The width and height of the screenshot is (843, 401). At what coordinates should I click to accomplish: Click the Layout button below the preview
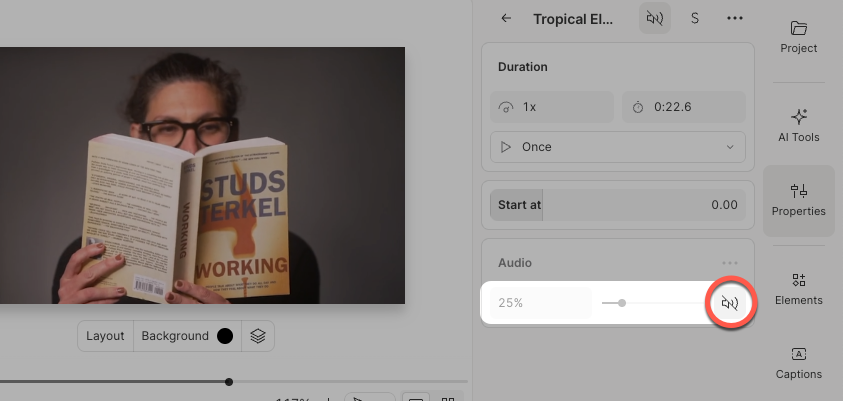pyautogui.click(x=105, y=336)
